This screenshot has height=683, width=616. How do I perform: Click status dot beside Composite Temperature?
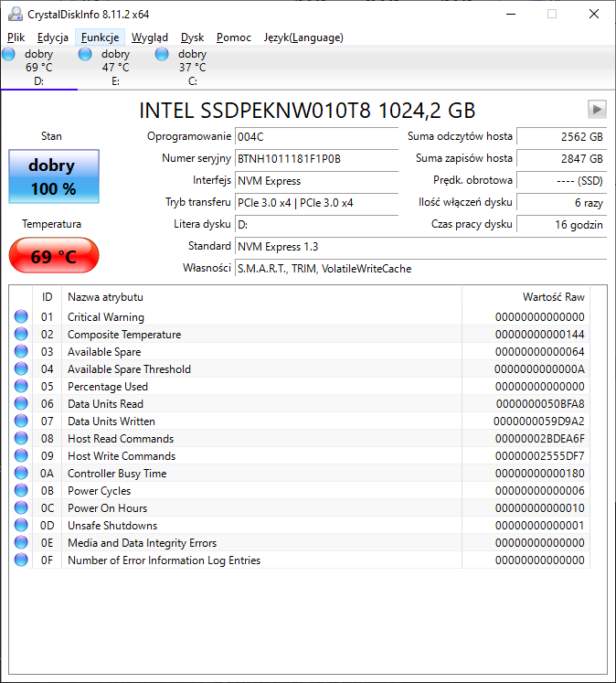21,334
